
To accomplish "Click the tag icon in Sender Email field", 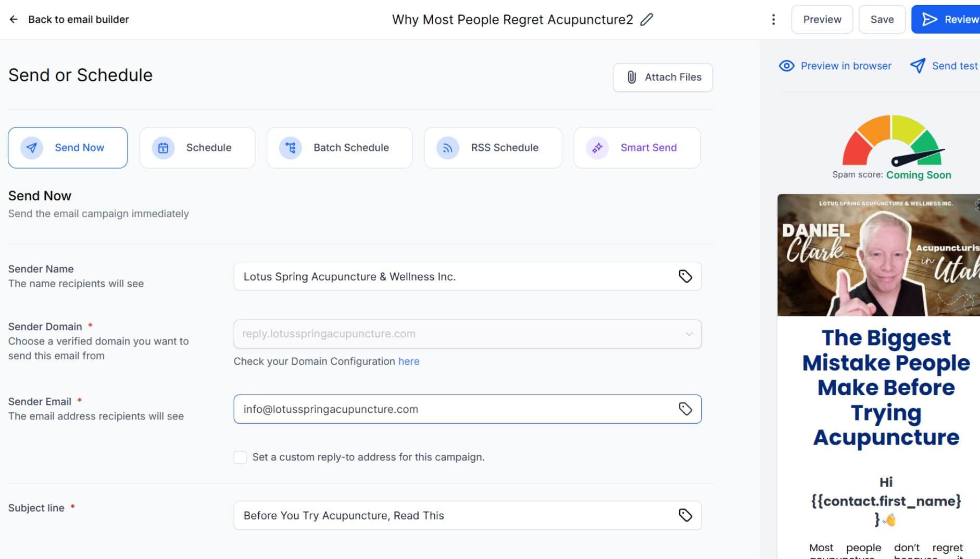I will (x=685, y=409).
